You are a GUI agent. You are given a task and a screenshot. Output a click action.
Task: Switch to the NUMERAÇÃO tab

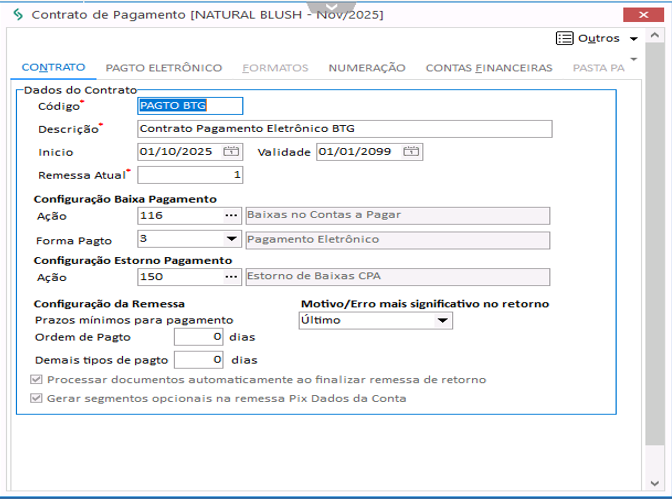[367, 68]
